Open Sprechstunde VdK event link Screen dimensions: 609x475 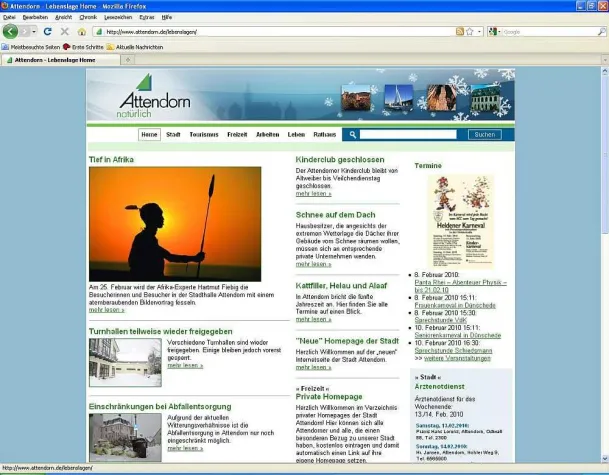440,320
